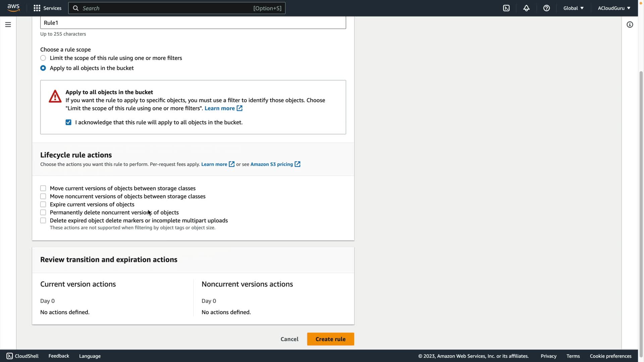Open the Services grid menu
Viewport: 644px width, 362px height.
click(x=47, y=8)
